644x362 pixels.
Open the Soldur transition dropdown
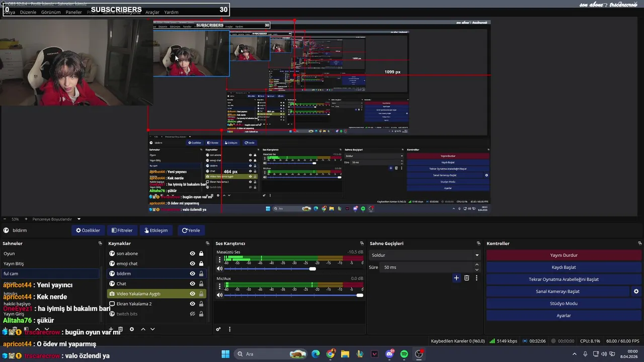tap(425, 255)
